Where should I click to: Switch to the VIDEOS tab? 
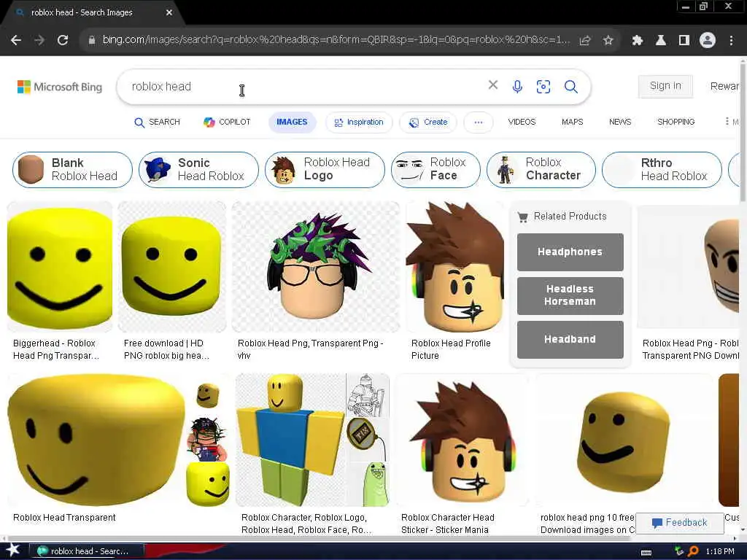(x=522, y=122)
